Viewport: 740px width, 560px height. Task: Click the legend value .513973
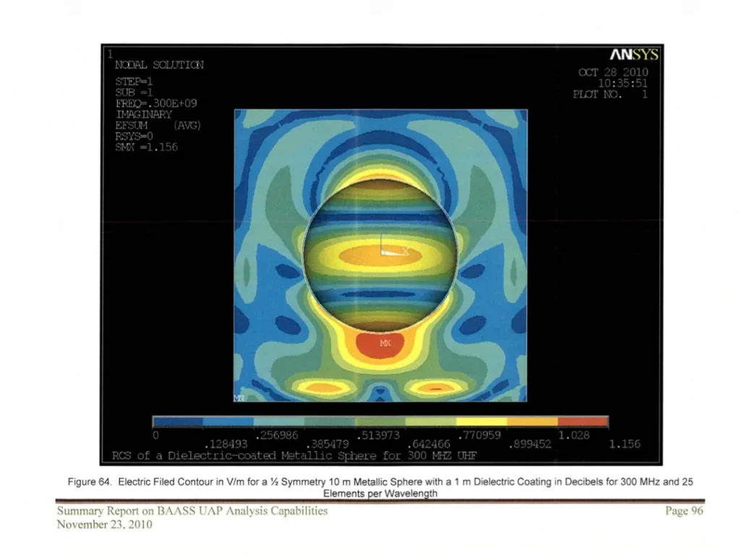[x=378, y=435]
